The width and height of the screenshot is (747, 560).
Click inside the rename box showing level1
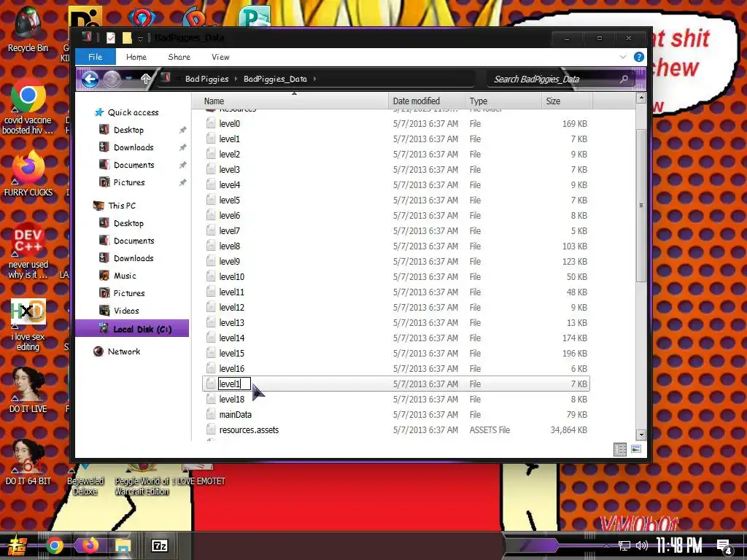pos(234,384)
